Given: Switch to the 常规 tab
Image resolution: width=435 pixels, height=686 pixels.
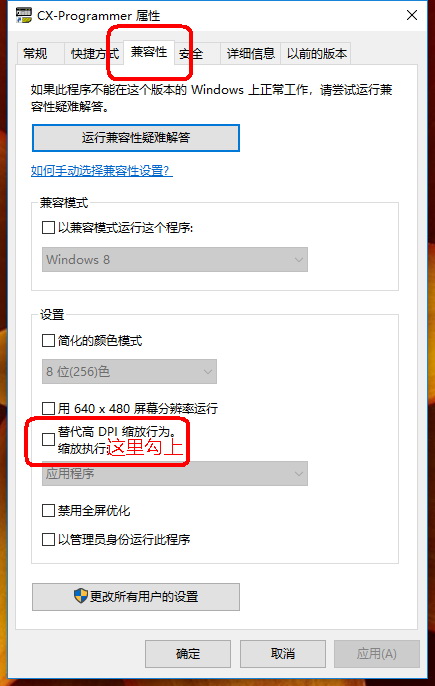Looking at the screenshot, I should coord(35,54).
